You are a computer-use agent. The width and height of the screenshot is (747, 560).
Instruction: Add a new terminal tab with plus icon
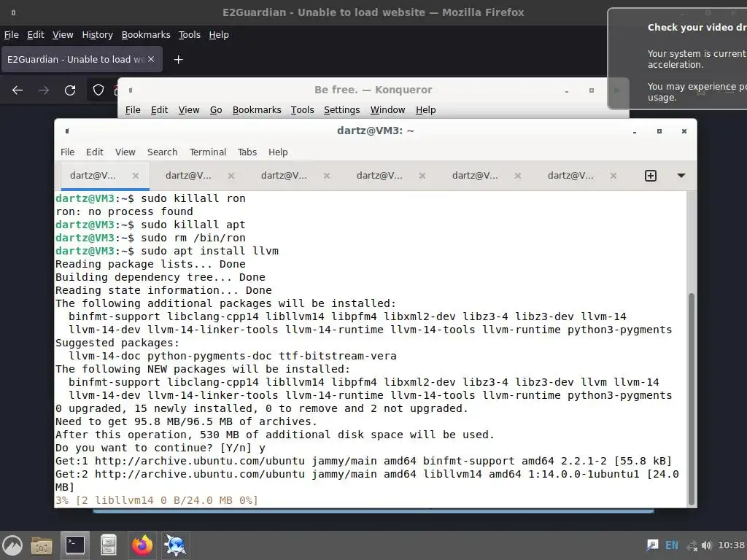coord(650,176)
